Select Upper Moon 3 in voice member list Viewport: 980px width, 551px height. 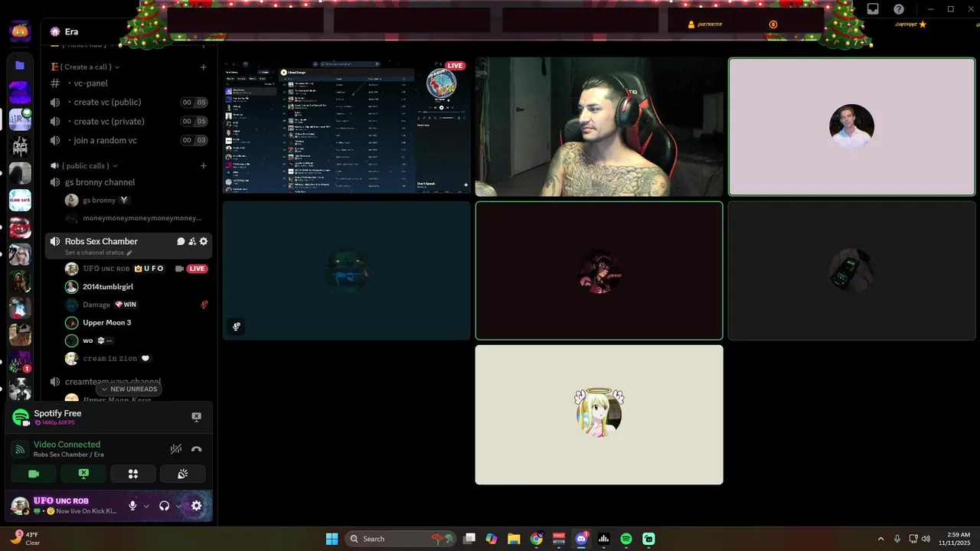[136, 322]
